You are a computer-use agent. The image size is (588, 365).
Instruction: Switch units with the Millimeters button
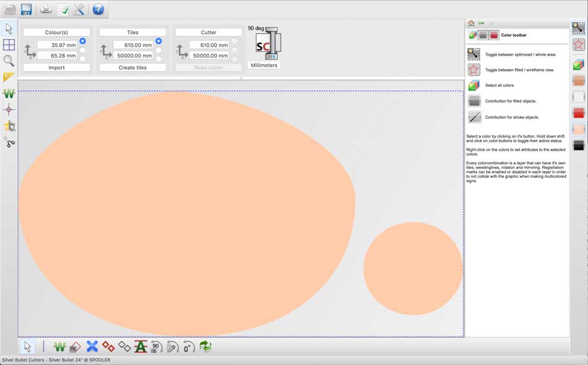pyautogui.click(x=264, y=65)
